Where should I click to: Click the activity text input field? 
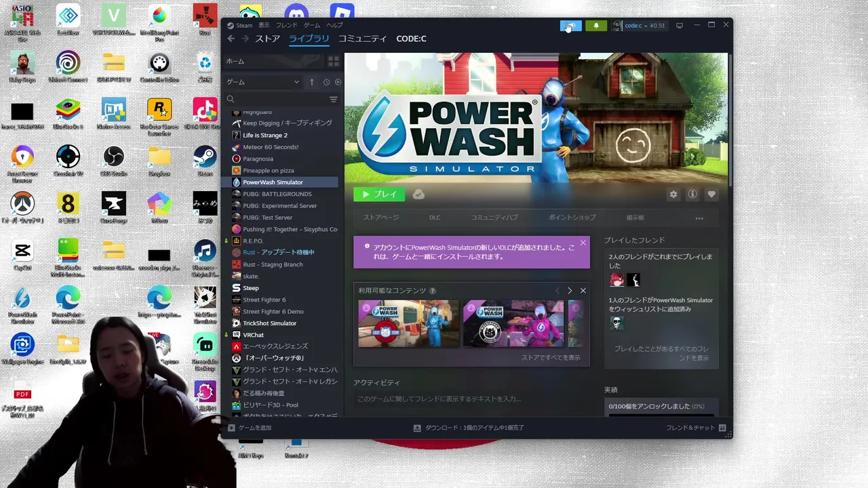pos(471,399)
